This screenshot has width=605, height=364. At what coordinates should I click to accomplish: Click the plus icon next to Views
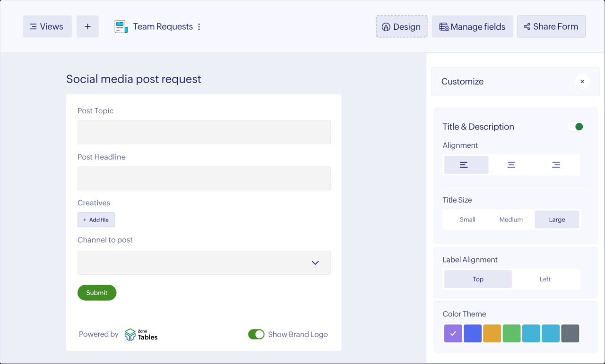point(87,26)
